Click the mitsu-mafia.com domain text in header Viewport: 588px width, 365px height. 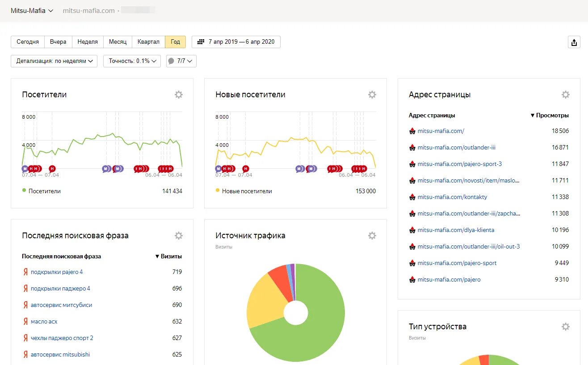tap(89, 10)
